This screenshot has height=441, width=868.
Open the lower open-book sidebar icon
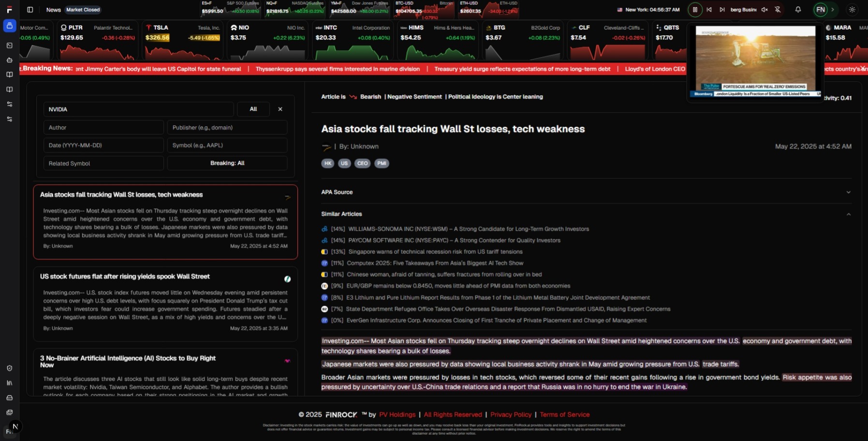point(9,89)
